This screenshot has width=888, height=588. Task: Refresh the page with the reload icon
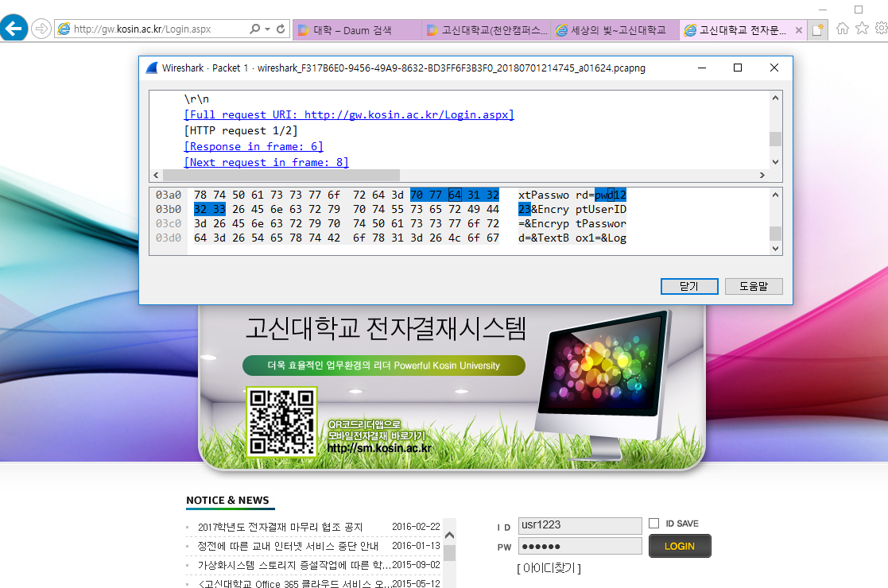click(x=281, y=29)
